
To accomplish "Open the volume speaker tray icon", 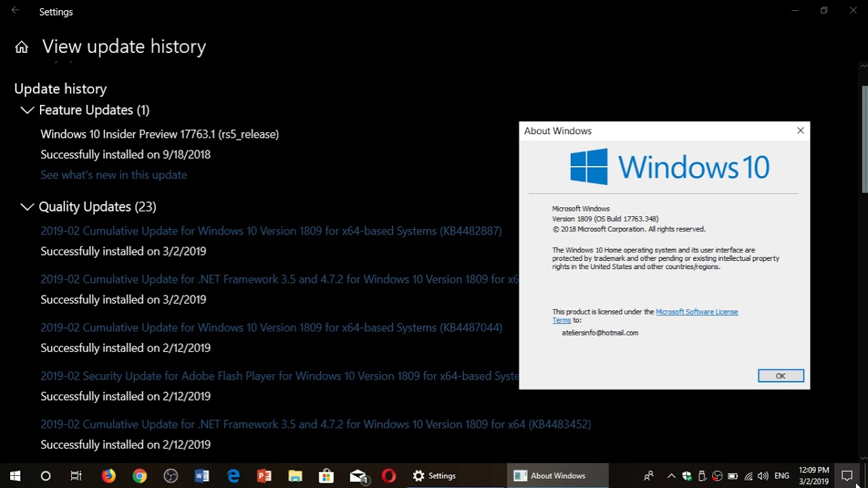I will point(764,476).
